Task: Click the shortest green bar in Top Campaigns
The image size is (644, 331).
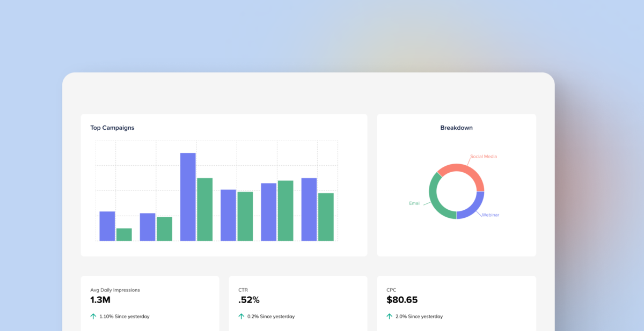Action: tap(124, 234)
